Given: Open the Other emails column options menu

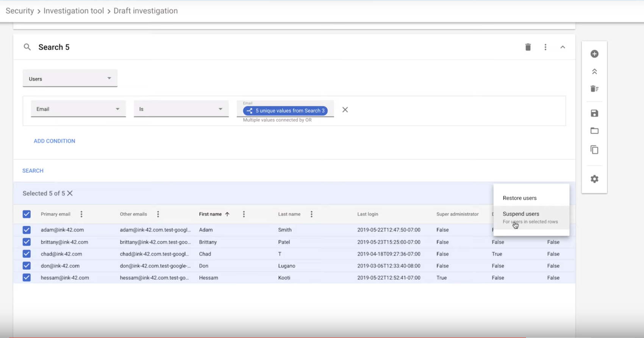Looking at the screenshot, I should click(x=158, y=214).
